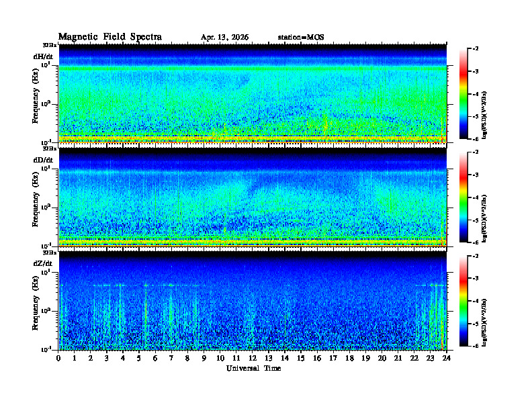The width and height of the screenshot is (532, 411).
Task: Click the -2 tick on the dH/dt colorbar
Action: coord(476,49)
